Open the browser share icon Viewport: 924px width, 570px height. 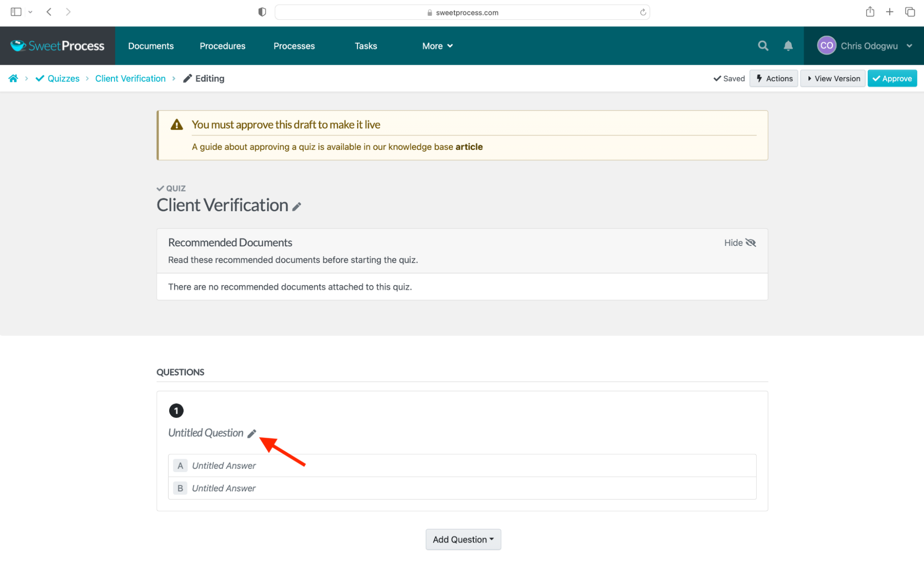[x=870, y=12]
